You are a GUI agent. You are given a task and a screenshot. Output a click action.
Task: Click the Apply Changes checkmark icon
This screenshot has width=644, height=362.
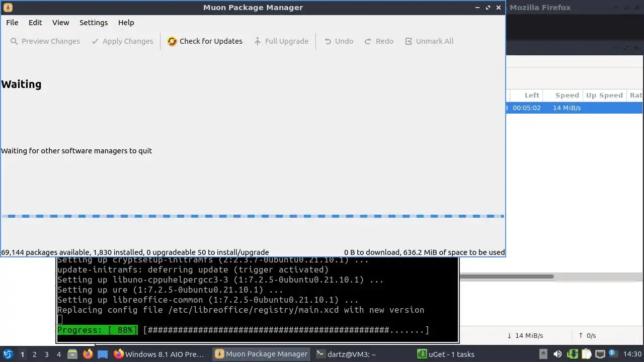tap(95, 41)
